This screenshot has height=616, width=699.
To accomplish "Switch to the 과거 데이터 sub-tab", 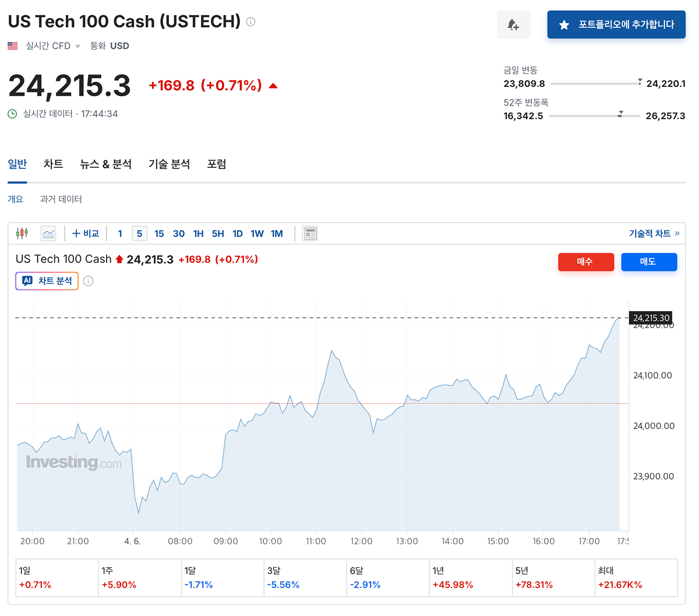I will tap(61, 199).
